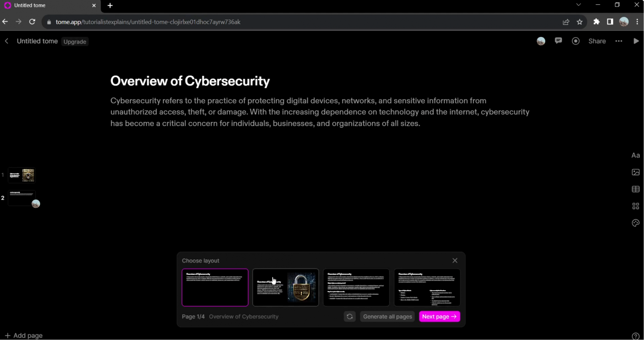644x340 pixels.
Task: Start a recording with record icon
Action: pyautogui.click(x=576, y=41)
